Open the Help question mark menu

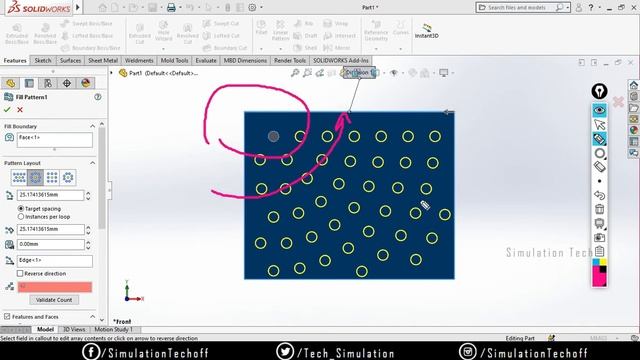coord(591,7)
